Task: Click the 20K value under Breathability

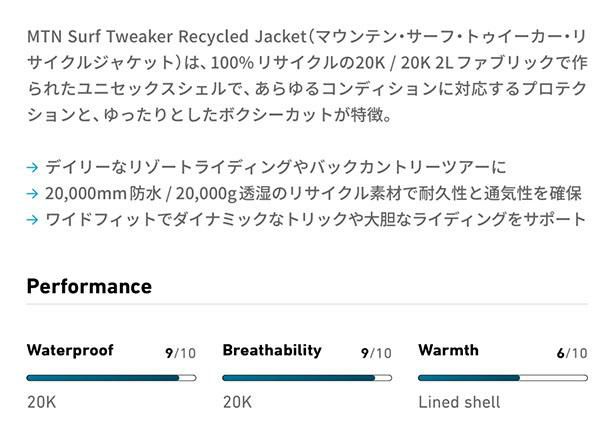Action: 237,403
